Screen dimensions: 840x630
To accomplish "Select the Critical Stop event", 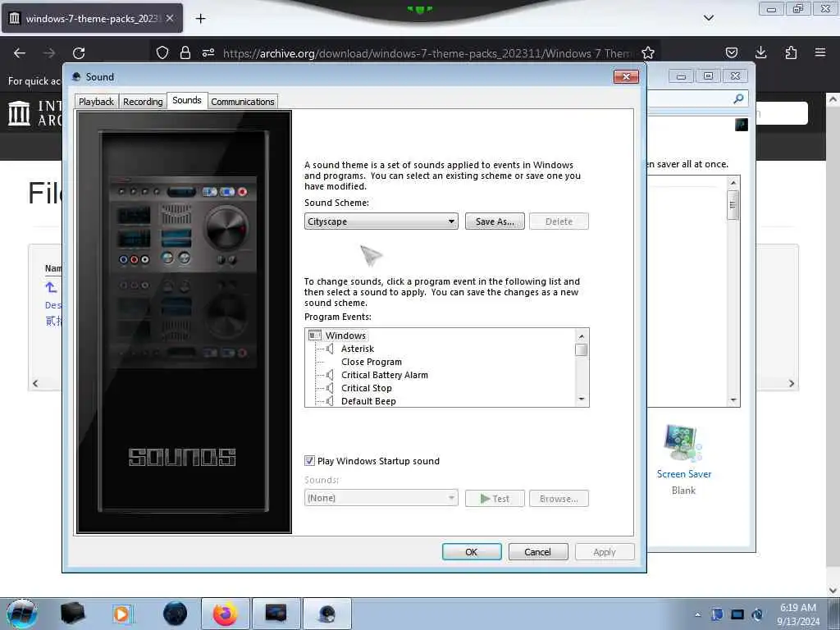I will [x=367, y=388].
